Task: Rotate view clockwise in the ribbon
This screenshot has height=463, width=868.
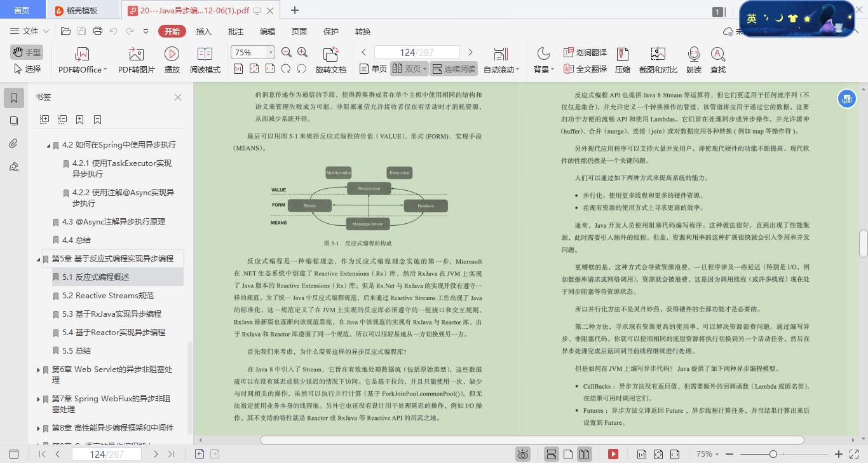Action: [286, 69]
